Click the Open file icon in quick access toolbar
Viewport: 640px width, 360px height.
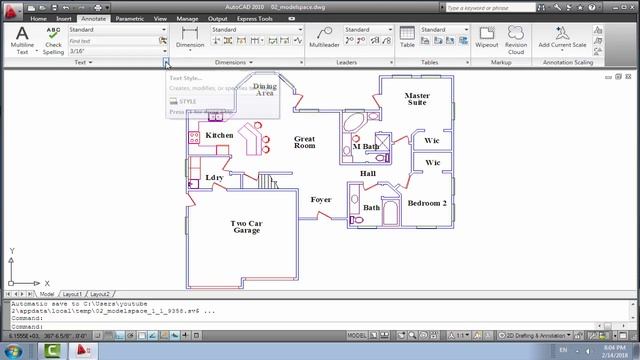point(42,8)
